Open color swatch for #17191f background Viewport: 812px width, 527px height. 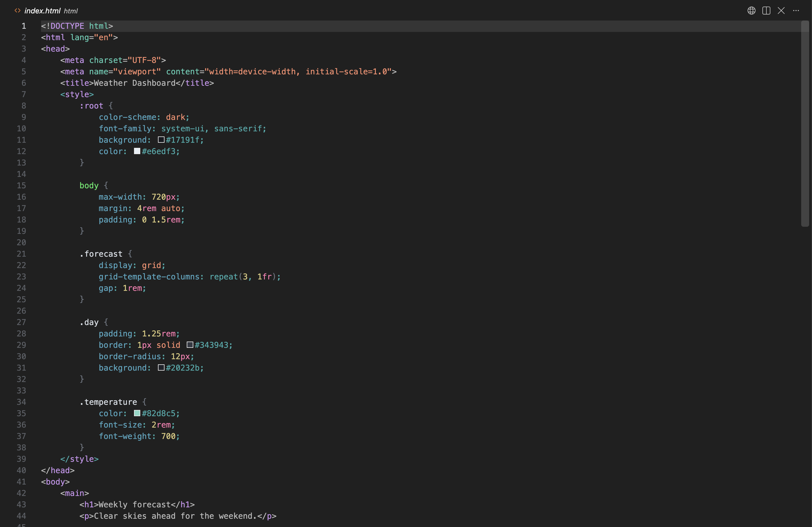(161, 140)
